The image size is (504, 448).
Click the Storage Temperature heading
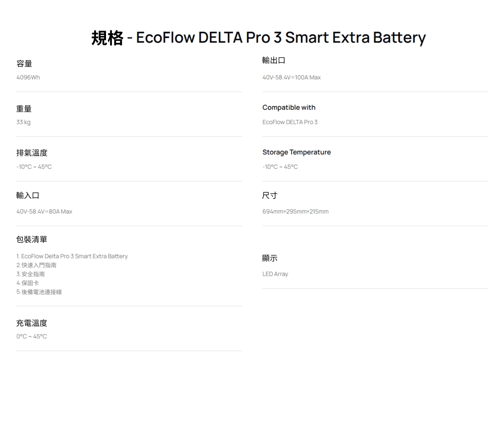[x=296, y=152]
